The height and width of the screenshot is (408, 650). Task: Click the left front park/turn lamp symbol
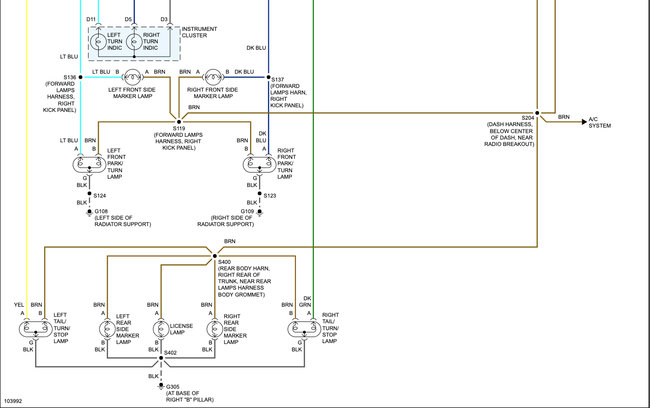[89, 165]
